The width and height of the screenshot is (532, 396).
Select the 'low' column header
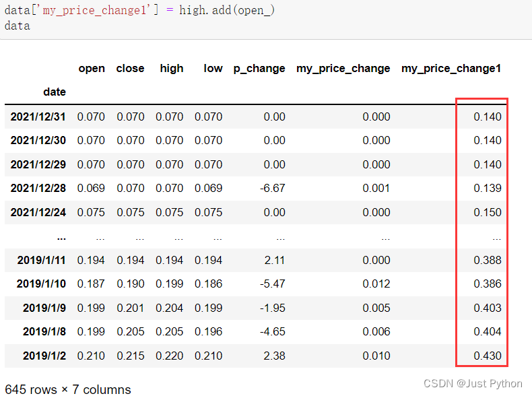pyautogui.click(x=213, y=69)
